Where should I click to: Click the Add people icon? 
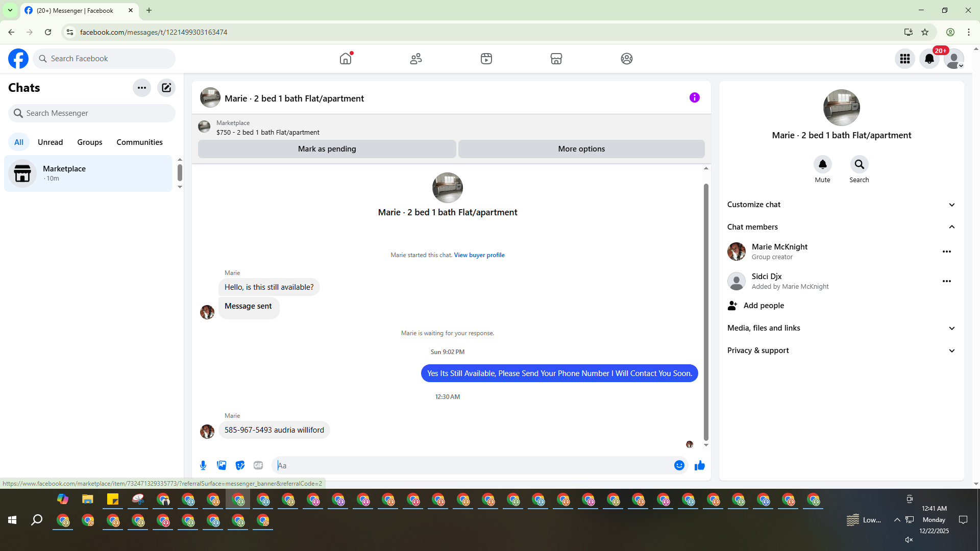[x=732, y=306]
